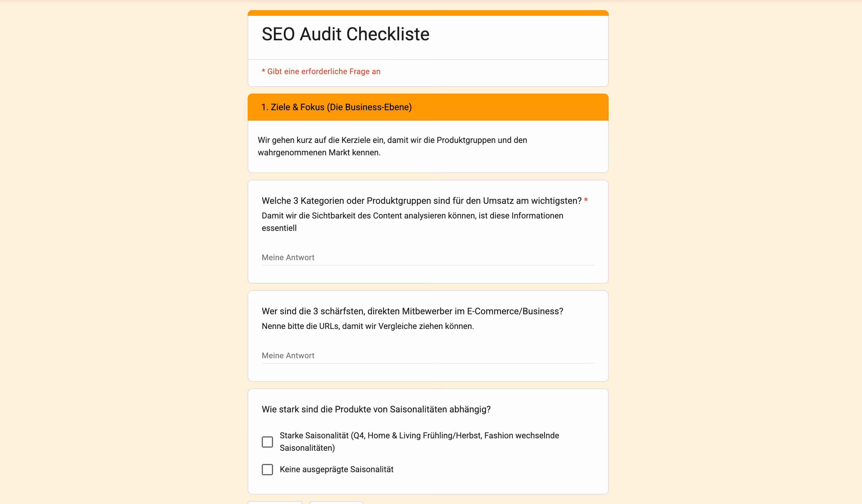Image resolution: width=862 pixels, height=504 pixels.
Task: Click the red asterisk beside the Umsatz question
Action: click(586, 200)
